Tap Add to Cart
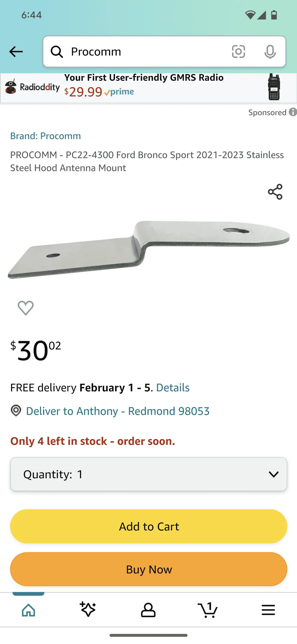297x644 pixels. click(148, 526)
